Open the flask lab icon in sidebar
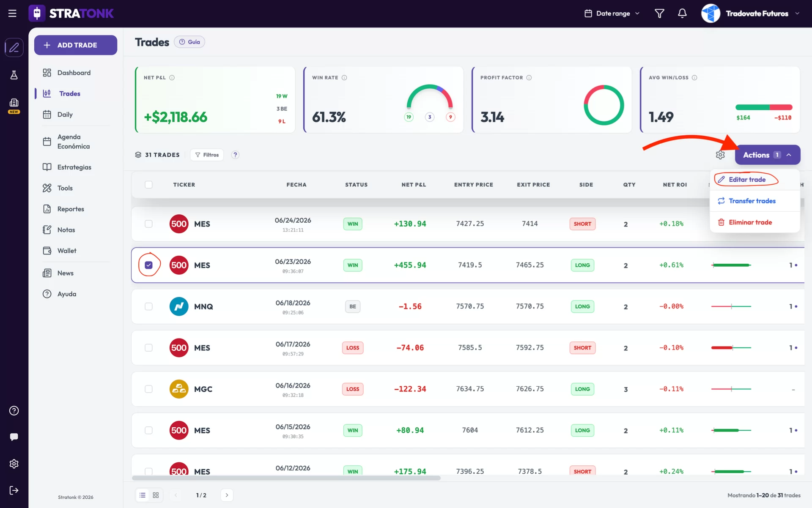The image size is (812, 508). pyautogui.click(x=14, y=75)
